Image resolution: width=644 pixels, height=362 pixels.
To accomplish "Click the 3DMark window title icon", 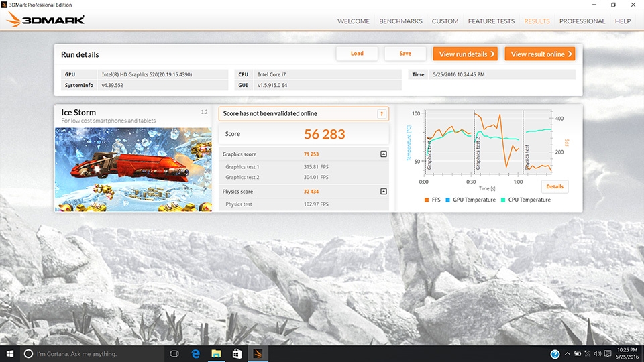I will (x=4, y=5).
